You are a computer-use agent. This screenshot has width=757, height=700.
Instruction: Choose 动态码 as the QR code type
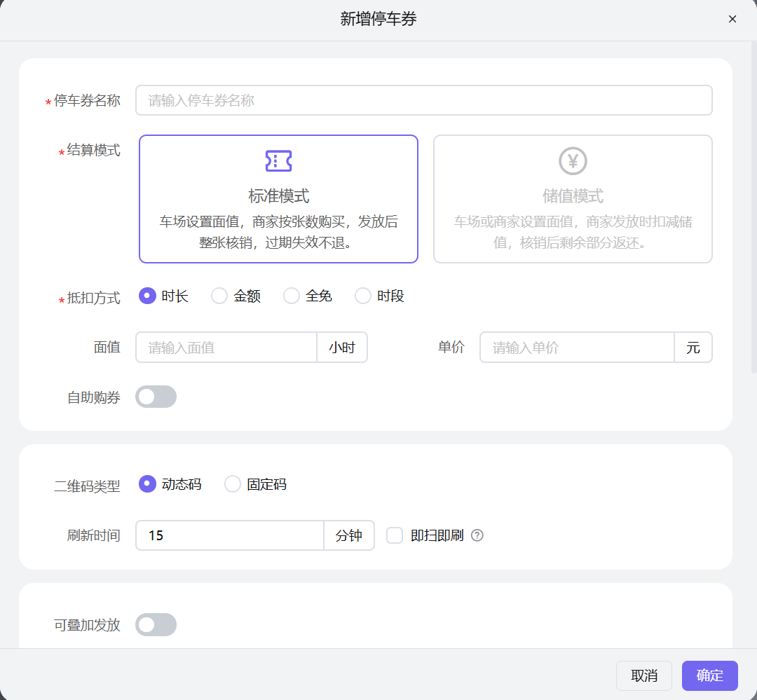pyautogui.click(x=147, y=483)
